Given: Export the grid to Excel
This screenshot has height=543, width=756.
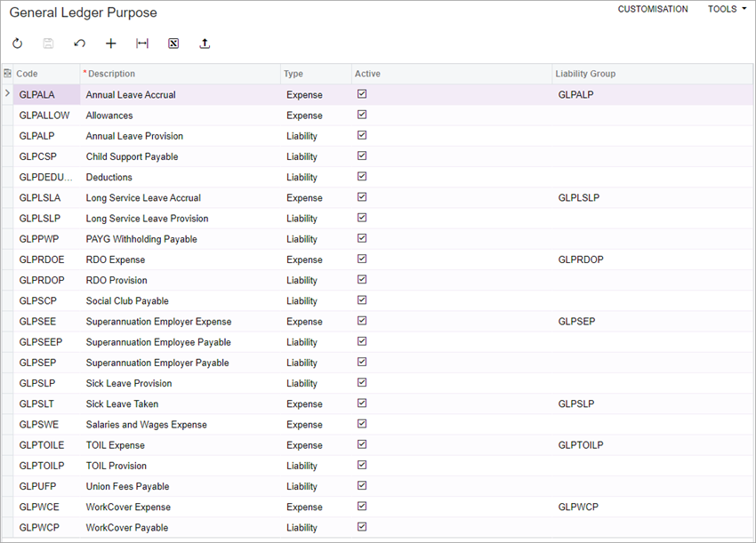Looking at the screenshot, I should pos(173,43).
